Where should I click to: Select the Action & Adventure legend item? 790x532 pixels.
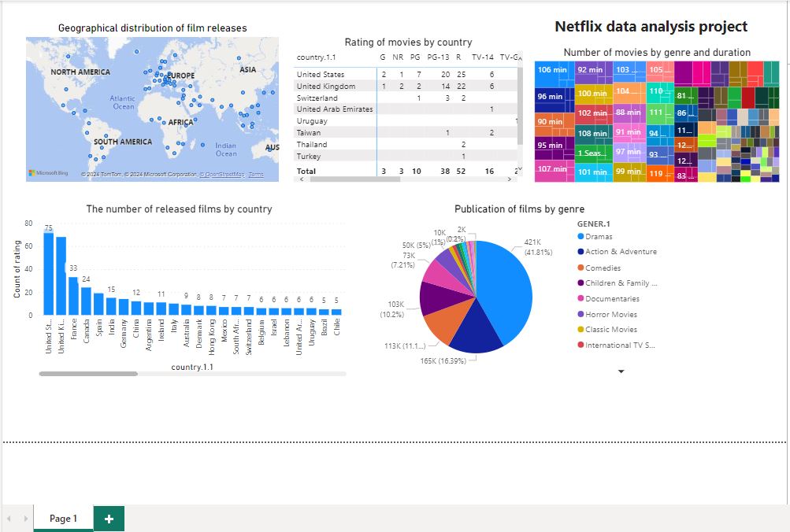[618, 252]
